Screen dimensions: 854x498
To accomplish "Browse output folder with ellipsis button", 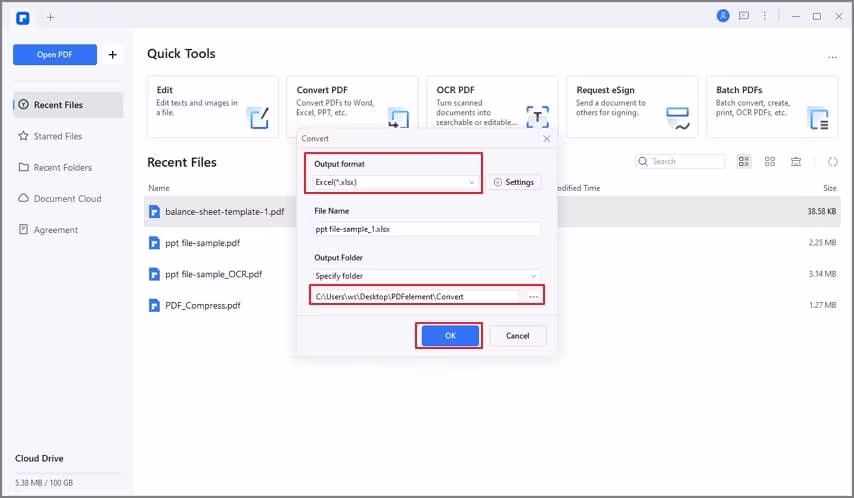I will click(534, 296).
